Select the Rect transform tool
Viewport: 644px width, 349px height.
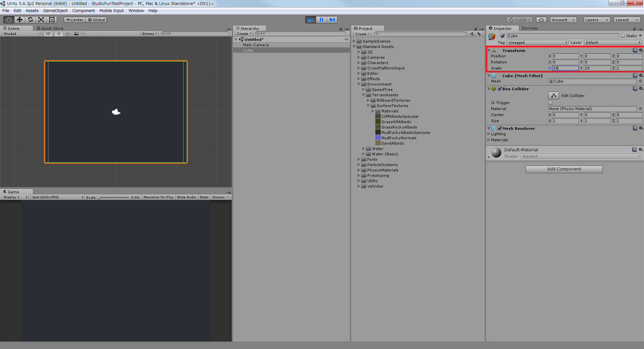coord(52,20)
